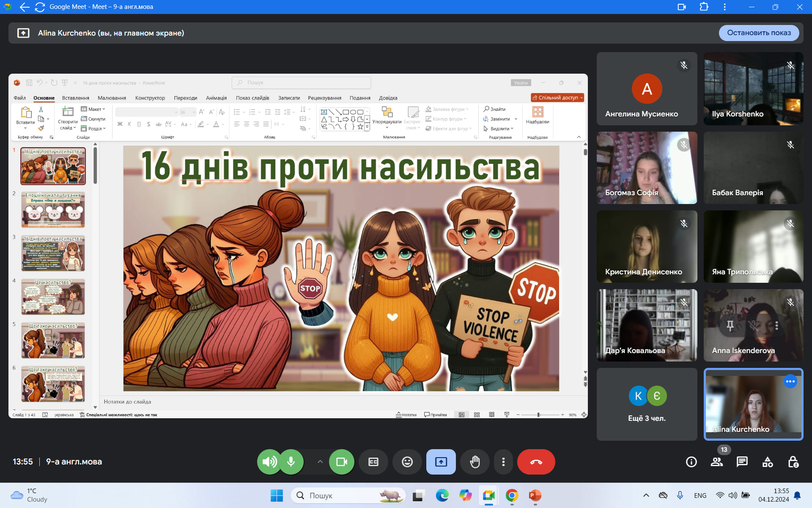
Task: Toggle bold Ж formatting
Action: 120,124
